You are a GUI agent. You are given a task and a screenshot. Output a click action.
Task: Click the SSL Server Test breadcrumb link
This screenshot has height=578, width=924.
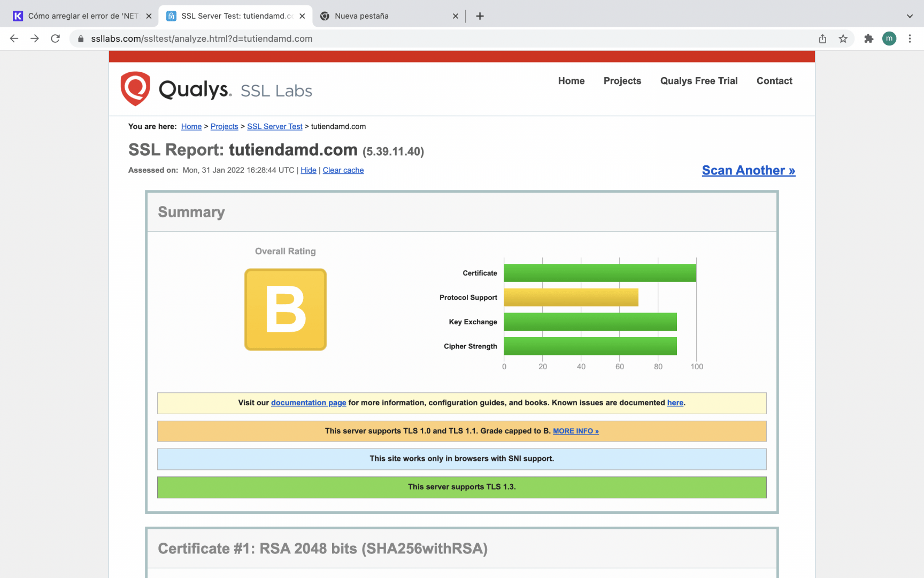(274, 126)
